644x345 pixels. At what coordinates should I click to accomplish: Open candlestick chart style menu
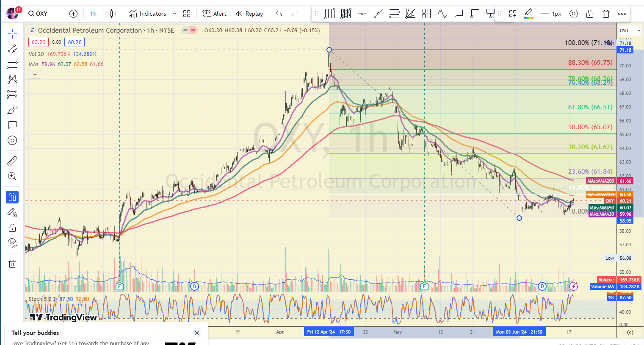pos(113,14)
